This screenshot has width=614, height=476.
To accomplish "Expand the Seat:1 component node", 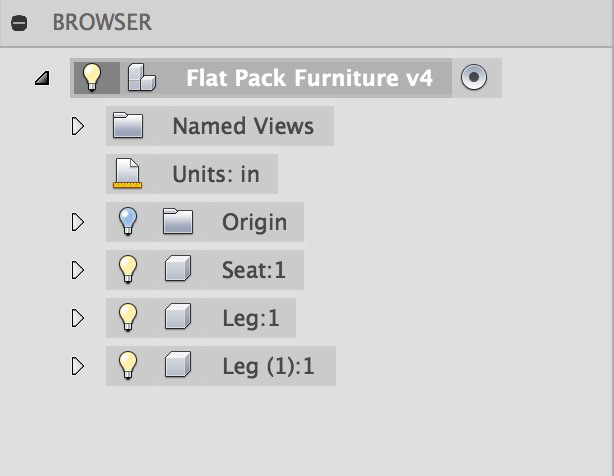I will pyautogui.click(x=78, y=270).
